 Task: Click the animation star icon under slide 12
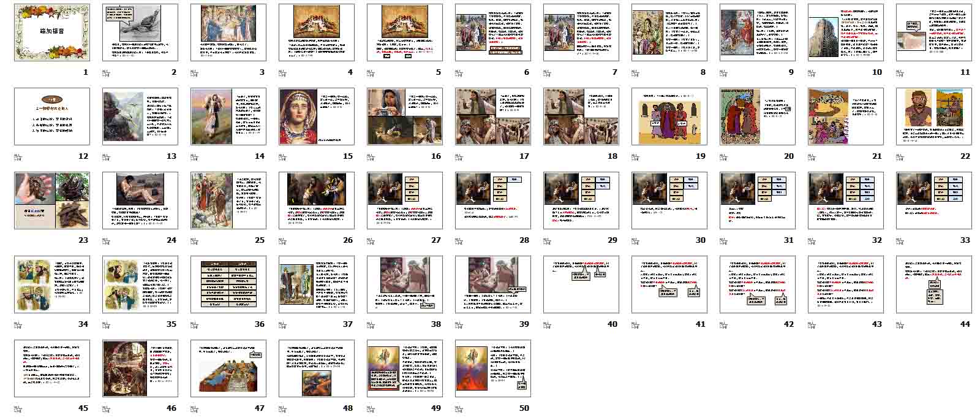(18, 157)
